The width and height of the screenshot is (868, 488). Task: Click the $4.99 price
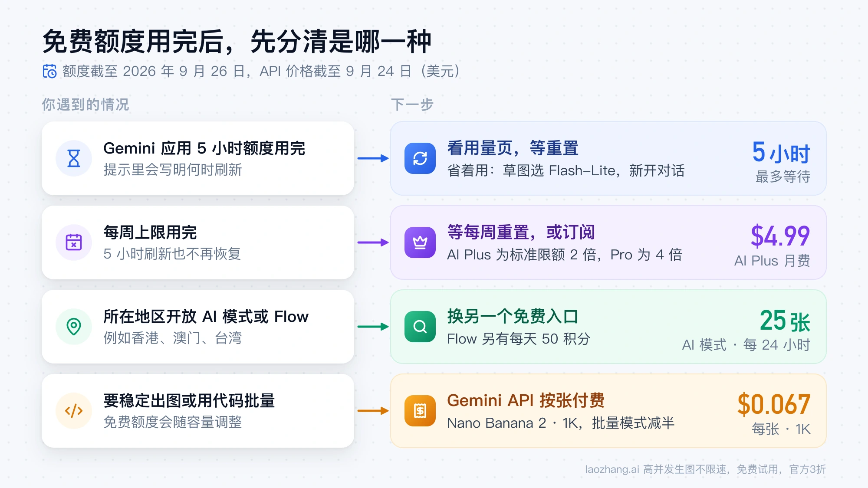[780, 236]
